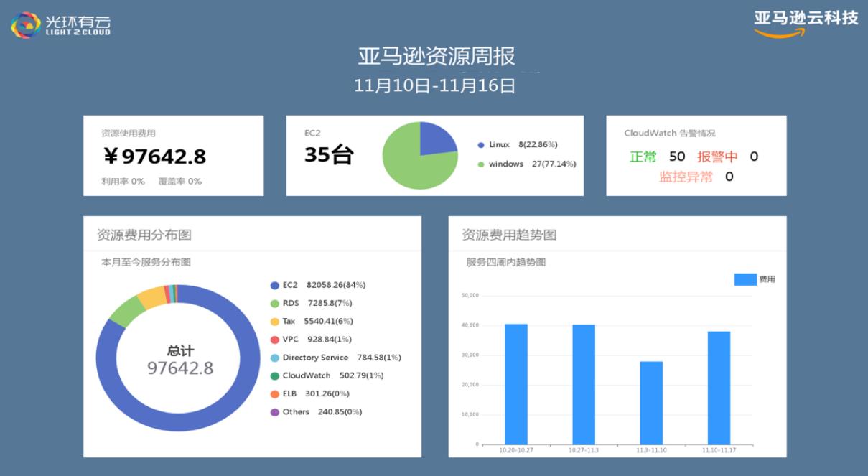Image resolution: width=868 pixels, height=476 pixels.
Task: Click the CloudWatch 告警情况 heading
Action: tap(670, 134)
